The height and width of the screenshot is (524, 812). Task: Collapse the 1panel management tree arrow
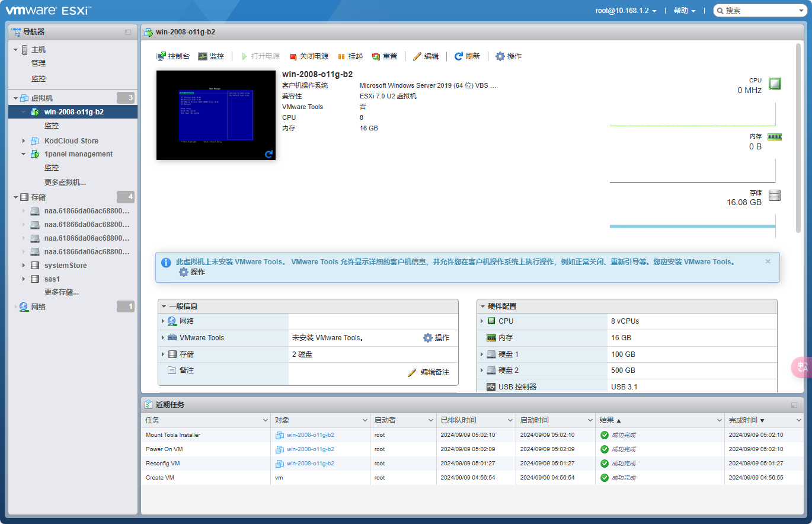(x=24, y=154)
